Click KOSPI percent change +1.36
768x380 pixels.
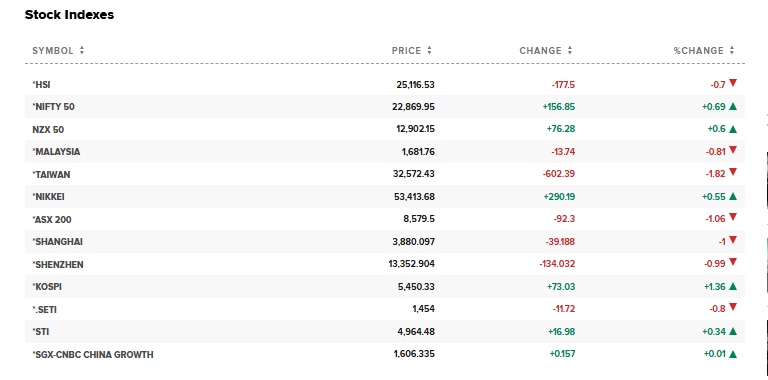coord(714,287)
